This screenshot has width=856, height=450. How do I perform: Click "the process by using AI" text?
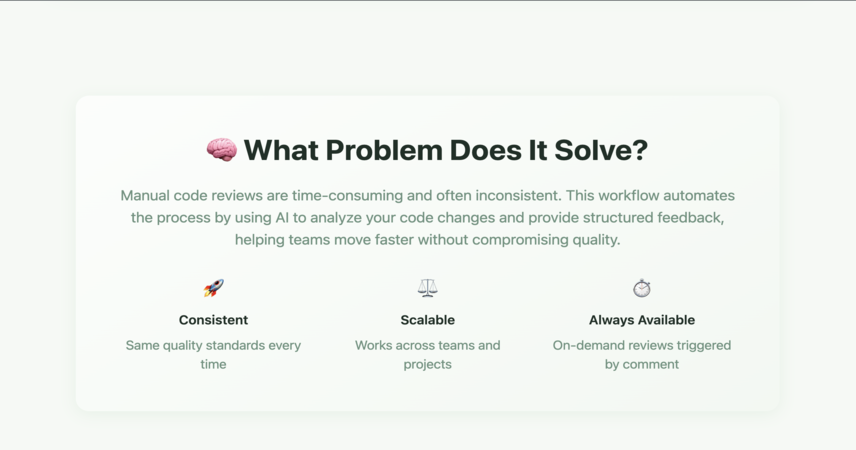(210, 218)
